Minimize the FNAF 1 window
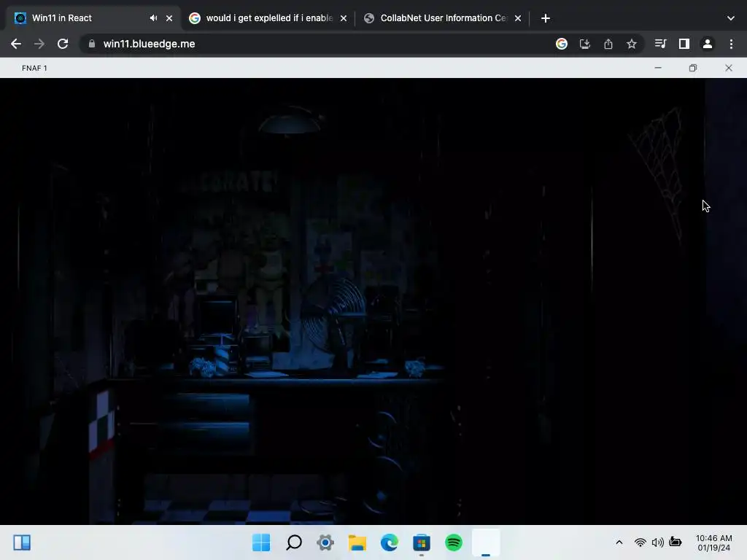This screenshot has height=560, width=747. (x=658, y=68)
